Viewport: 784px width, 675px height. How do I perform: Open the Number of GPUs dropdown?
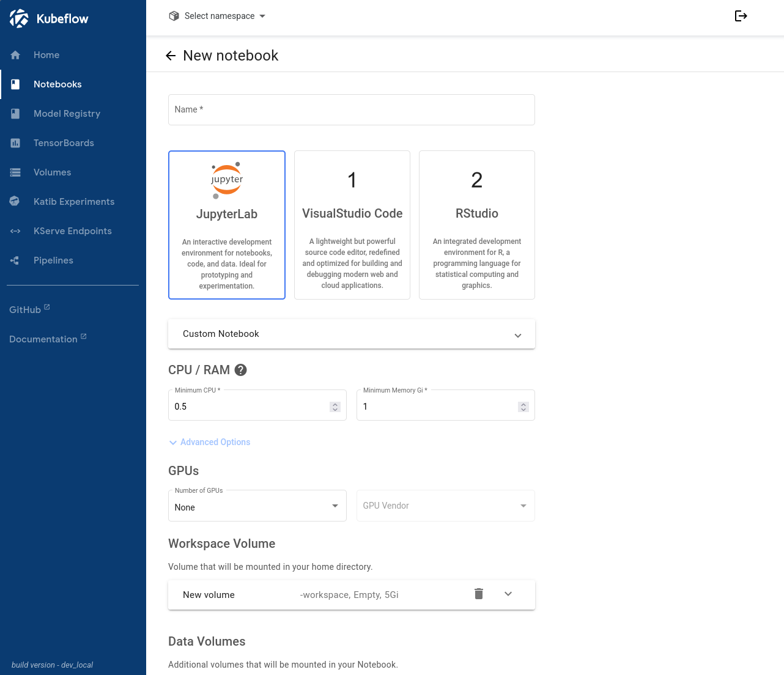[257, 506]
